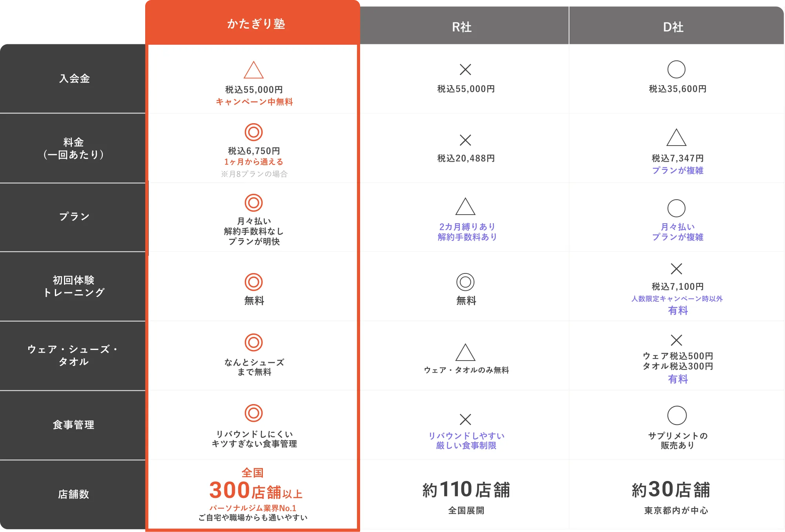The height and width of the screenshot is (532, 785).
Task: Click the orange double circle above 税込6,750円
Action: 253,132
